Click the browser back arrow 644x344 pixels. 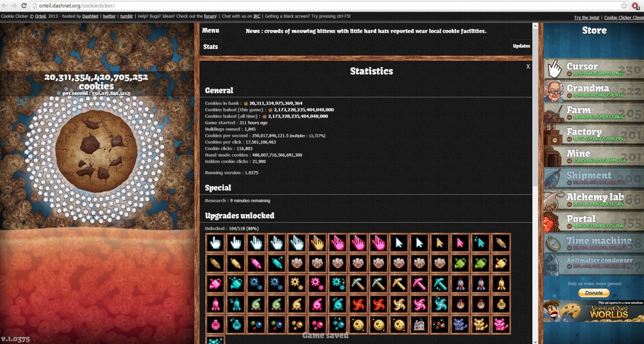tap(5, 5)
